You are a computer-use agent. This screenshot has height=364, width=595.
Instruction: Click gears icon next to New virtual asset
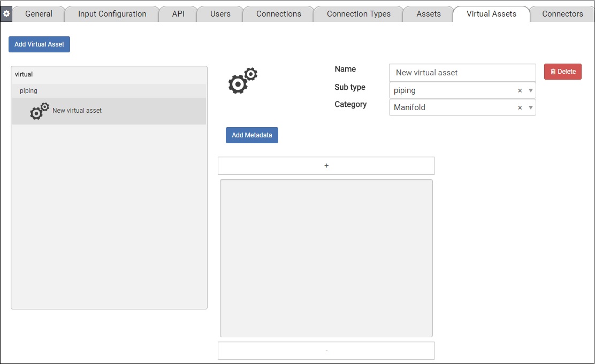click(x=39, y=111)
